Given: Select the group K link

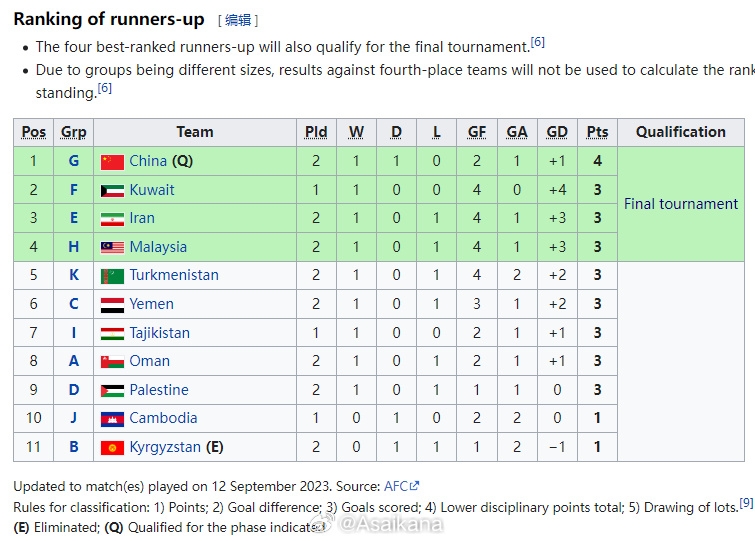Looking at the screenshot, I should (x=73, y=275).
